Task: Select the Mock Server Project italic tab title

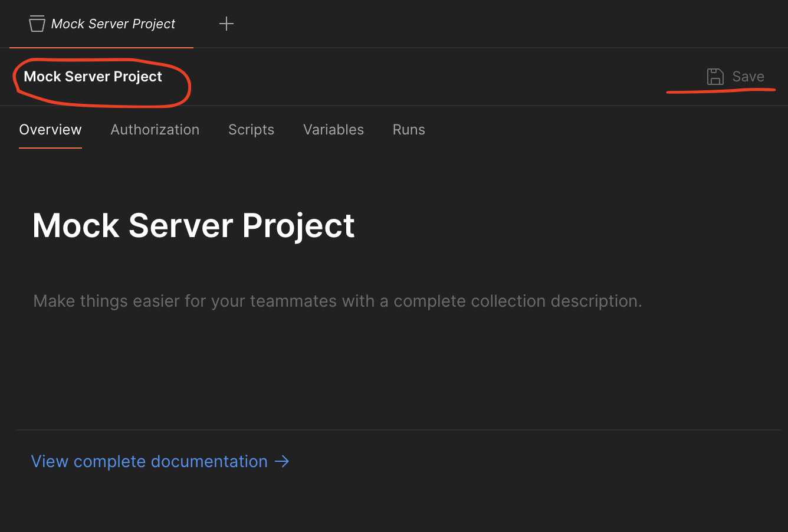Action: pyautogui.click(x=113, y=24)
